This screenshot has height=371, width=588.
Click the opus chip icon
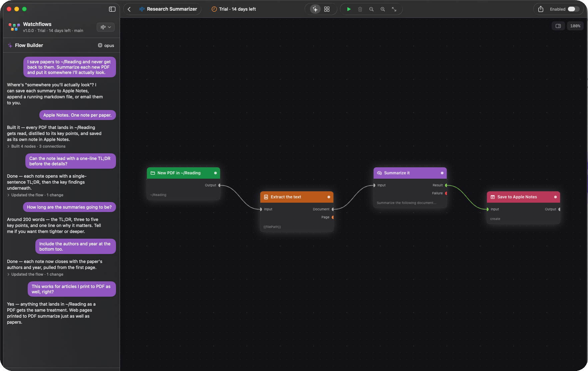100,45
